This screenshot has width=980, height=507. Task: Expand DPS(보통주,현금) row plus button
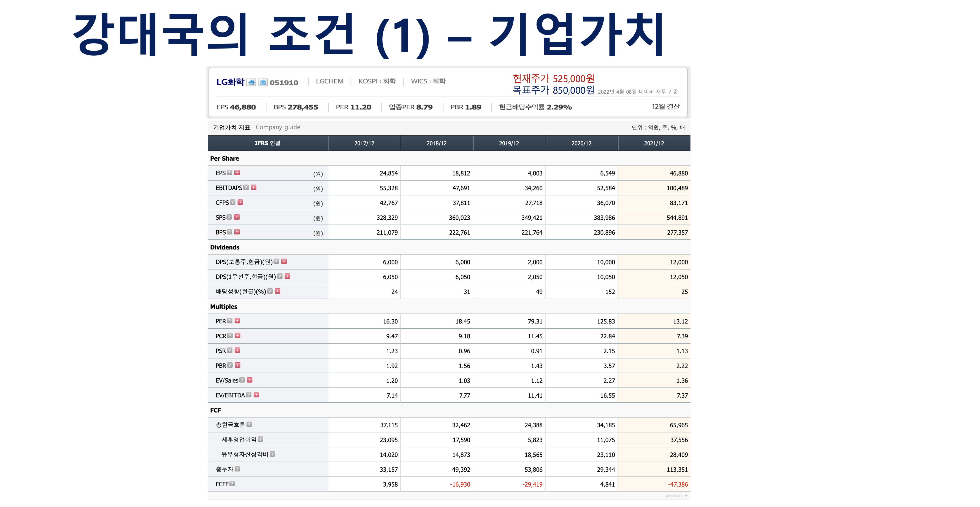(x=284, y=261)
